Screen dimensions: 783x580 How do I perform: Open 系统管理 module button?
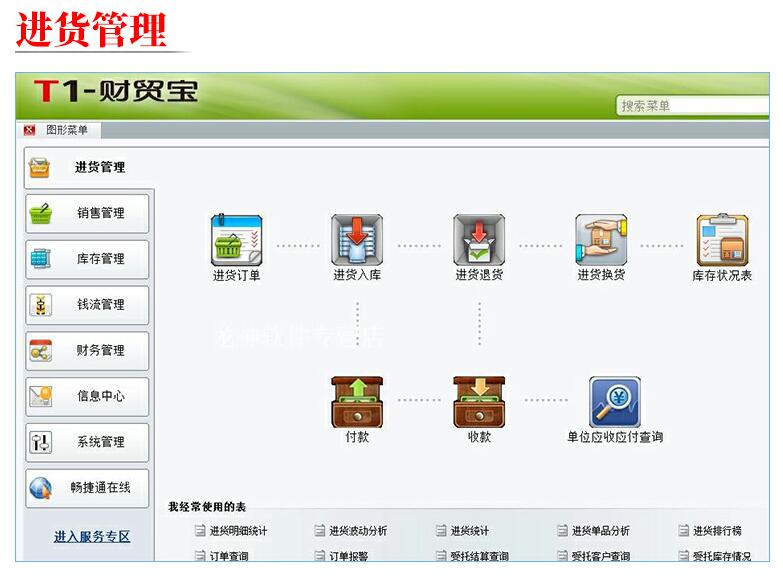[x=87, y=442]
